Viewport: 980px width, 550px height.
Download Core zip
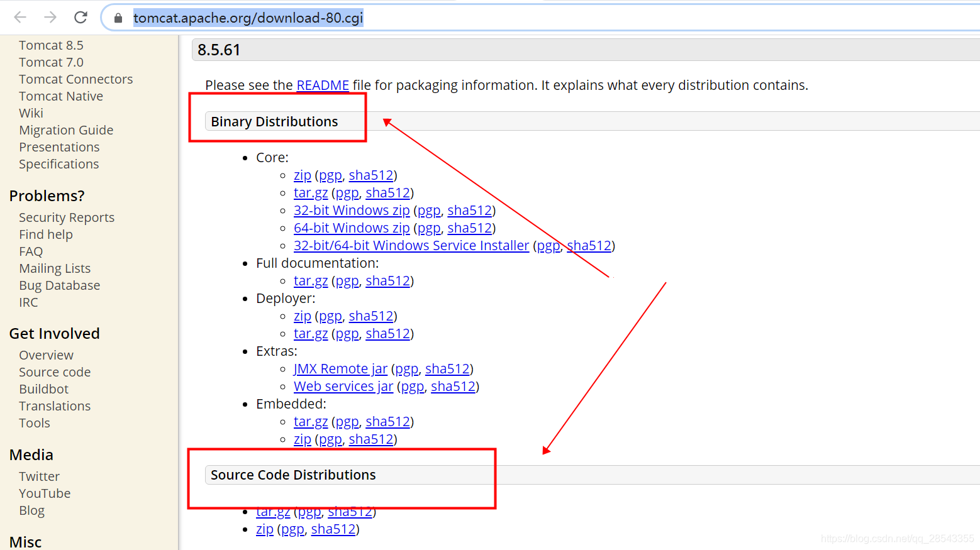coord(303,175)
